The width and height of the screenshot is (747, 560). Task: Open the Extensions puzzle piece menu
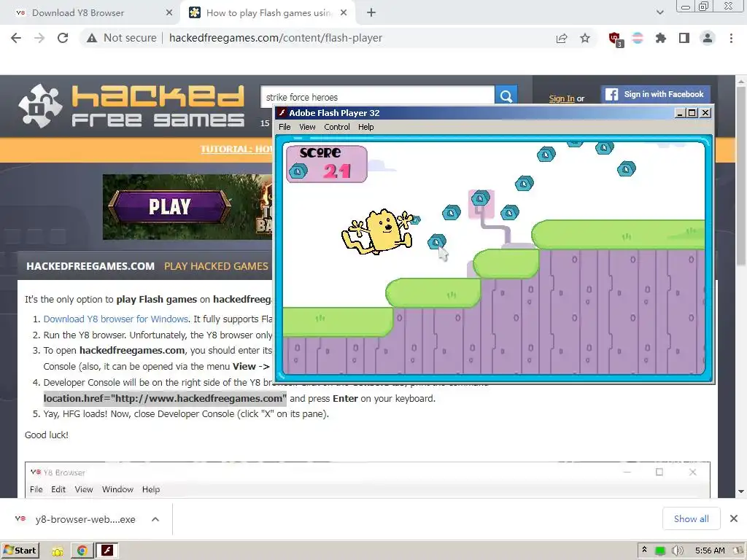coord(661,38)
